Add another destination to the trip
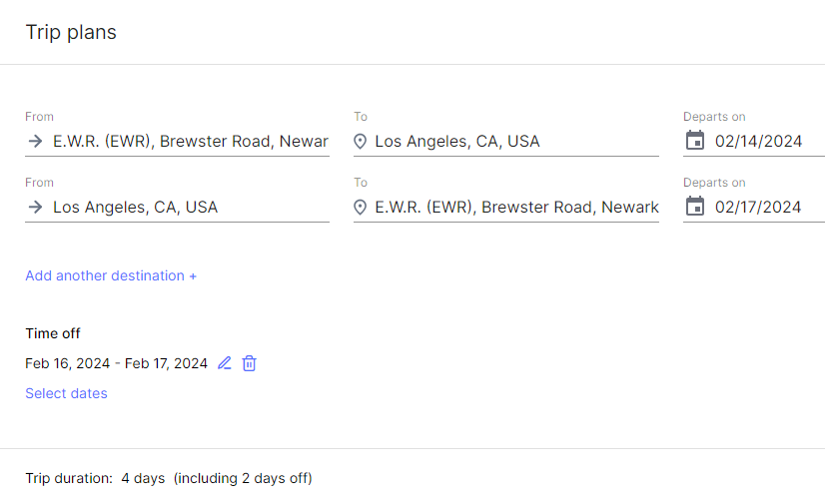Viewport: 825px width, 504px height. [111, 275]
